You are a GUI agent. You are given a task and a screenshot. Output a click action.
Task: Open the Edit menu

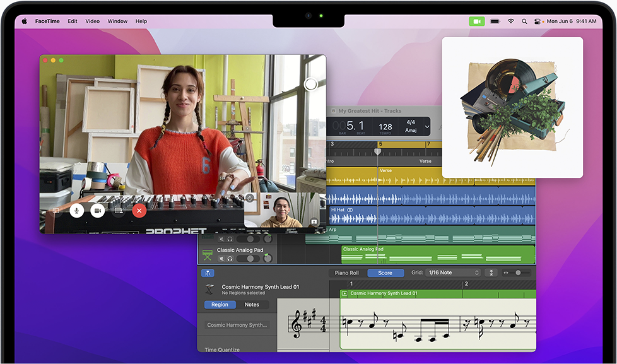pyautogui.click(x=73, y=21)
